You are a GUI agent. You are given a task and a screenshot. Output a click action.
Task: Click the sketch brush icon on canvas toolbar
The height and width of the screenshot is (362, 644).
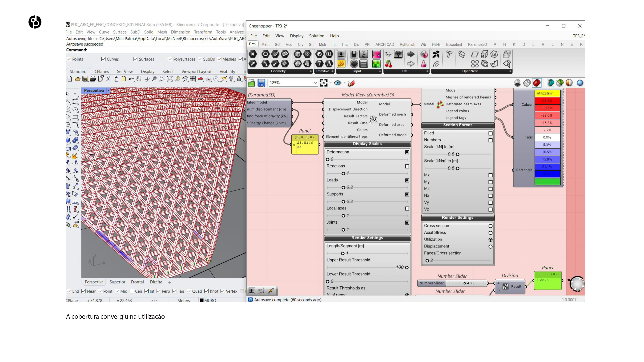[351, 83]
